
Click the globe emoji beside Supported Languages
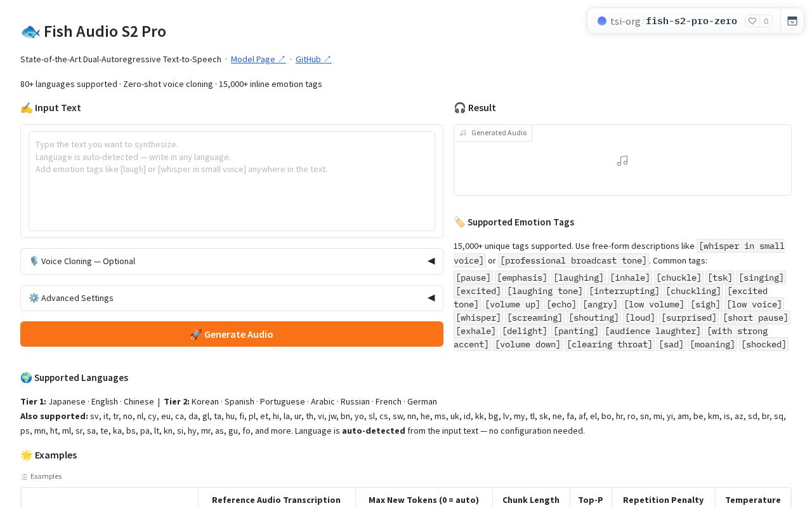tap(26, 378)
